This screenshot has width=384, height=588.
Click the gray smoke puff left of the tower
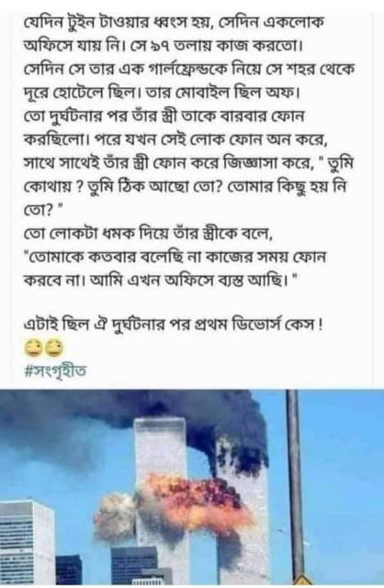pos(114,515)
